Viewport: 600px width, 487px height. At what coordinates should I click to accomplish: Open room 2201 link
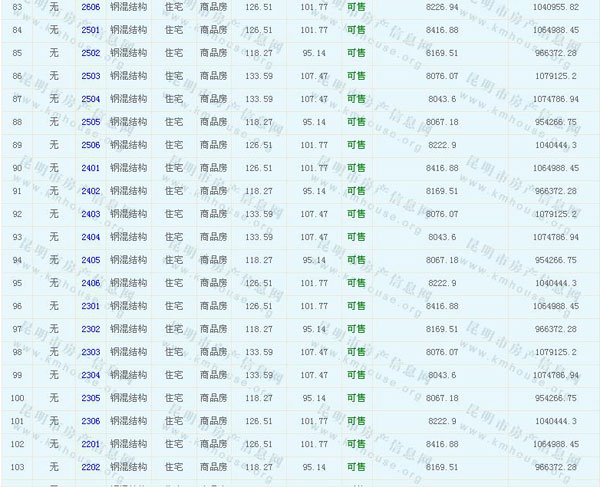point(90,444)
